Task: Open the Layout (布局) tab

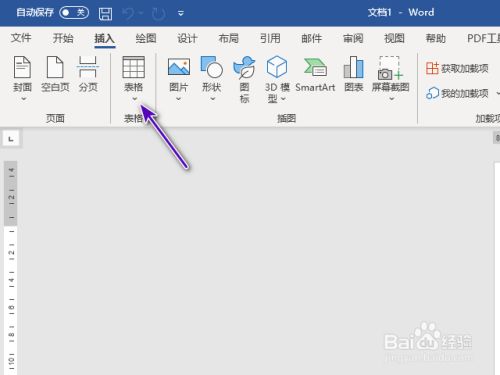Action: pos(229,38)
